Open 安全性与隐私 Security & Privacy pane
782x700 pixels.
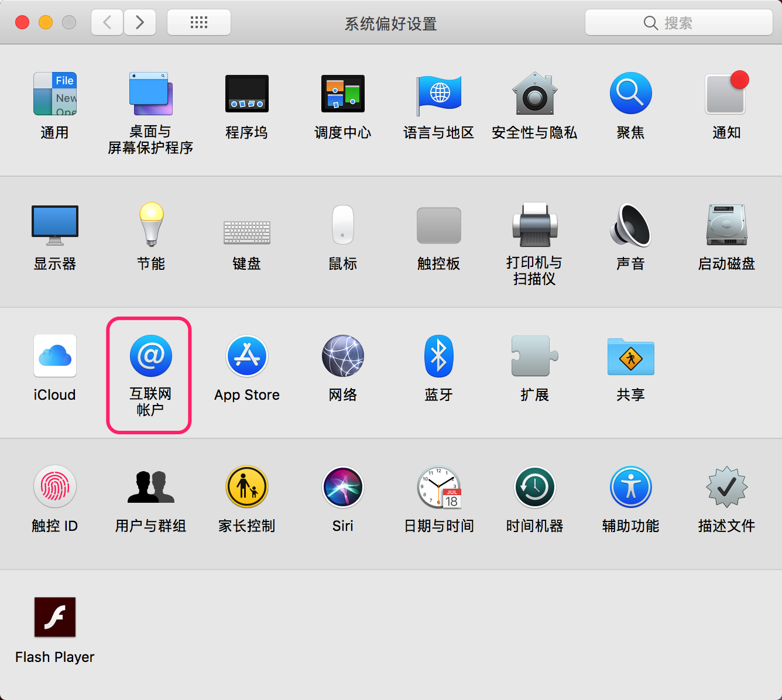(534, 94)
